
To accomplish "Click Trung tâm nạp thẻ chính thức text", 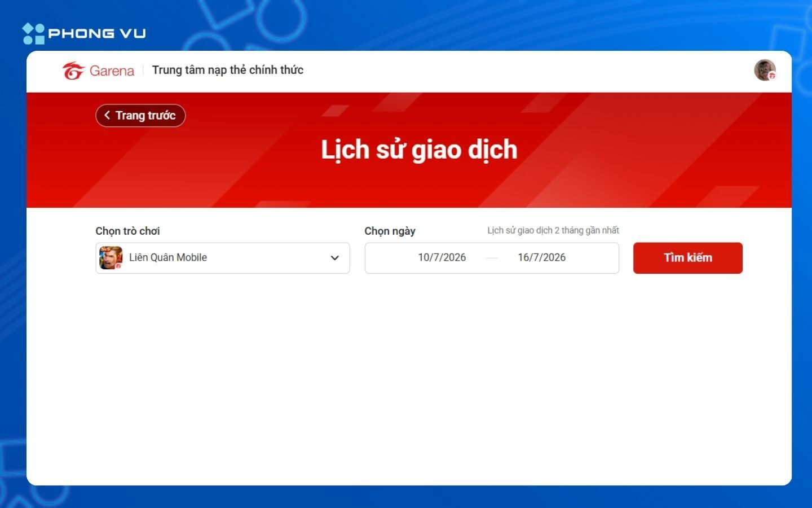I will [228, 70].
